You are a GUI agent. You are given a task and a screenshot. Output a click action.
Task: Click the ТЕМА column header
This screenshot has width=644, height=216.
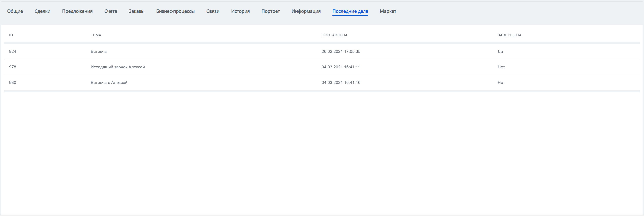[96, 35]
